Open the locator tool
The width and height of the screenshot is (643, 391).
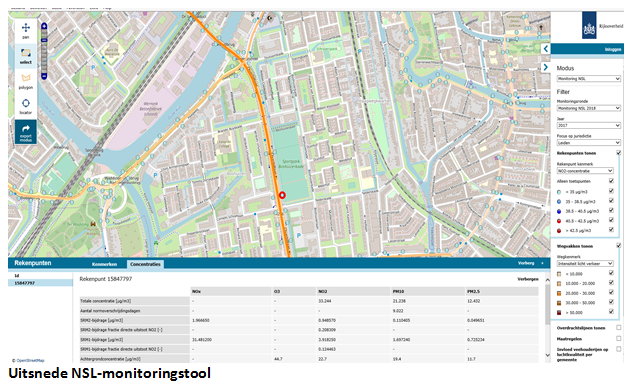26,106
